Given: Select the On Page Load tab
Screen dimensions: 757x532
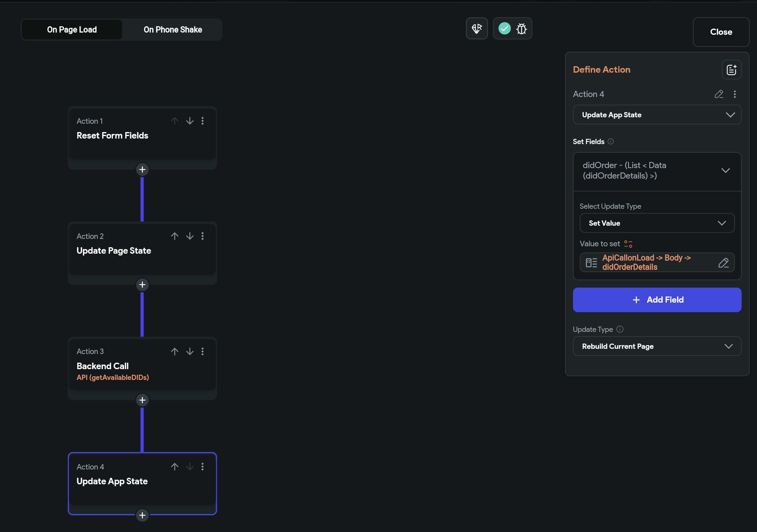Looking at the screenshot, I should tap(72, 30).
